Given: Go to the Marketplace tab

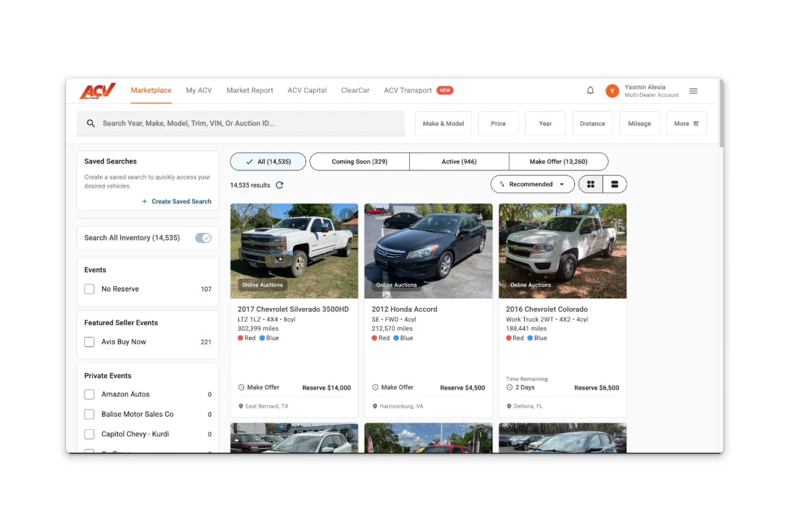Looking at the screenshot, I should pos(151,90).
